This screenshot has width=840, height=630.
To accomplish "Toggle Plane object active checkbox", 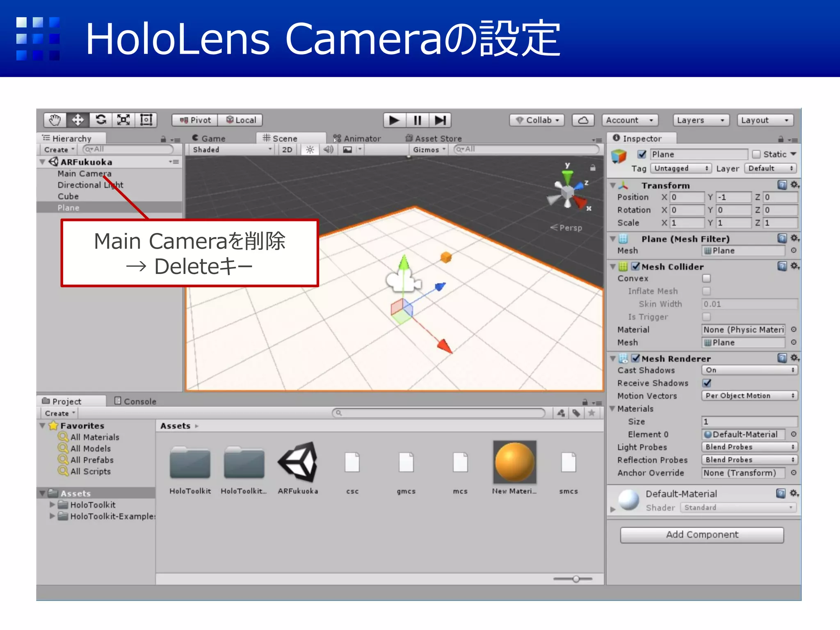I will [642, 154].
